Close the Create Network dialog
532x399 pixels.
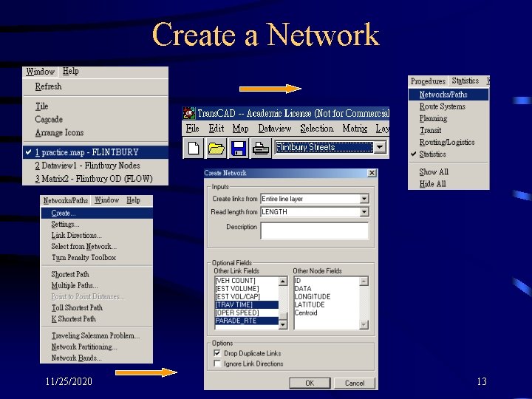pyautogui.click(x=372, y=173)
